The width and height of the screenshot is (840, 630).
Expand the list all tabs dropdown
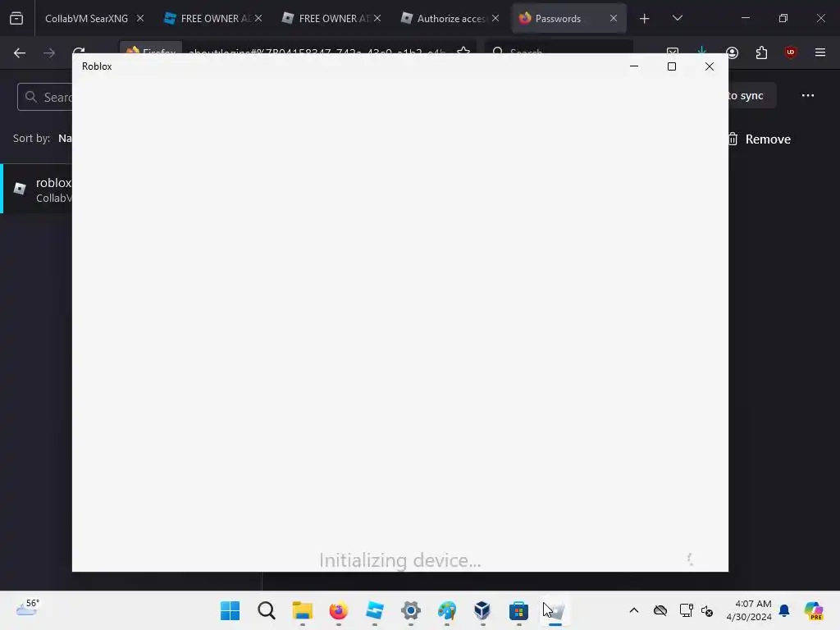pyautogui.click(x=677, y=18)
